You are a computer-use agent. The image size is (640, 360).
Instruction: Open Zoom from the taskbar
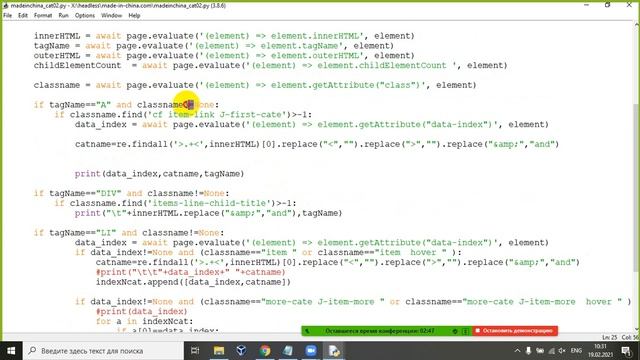click(311, 351)
